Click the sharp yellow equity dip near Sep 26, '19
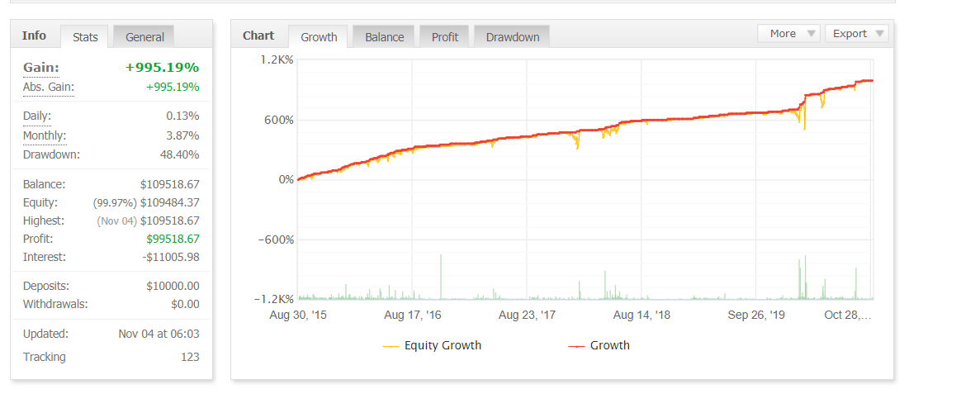Image resolution: width=980 pixels, height=408 pixels. point(804,126)
